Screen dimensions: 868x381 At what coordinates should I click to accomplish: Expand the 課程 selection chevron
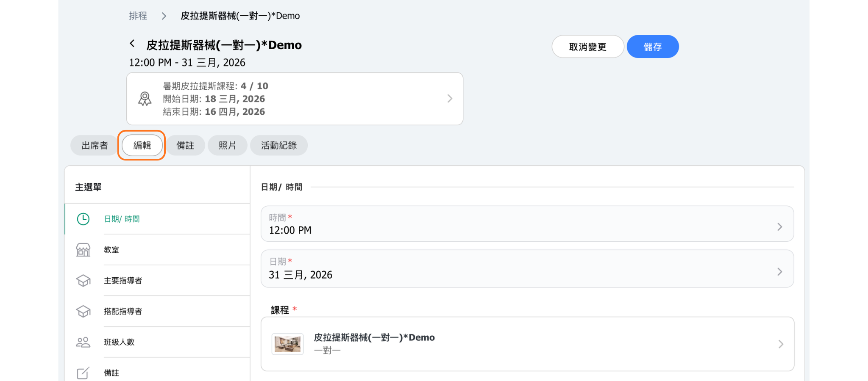780,344
